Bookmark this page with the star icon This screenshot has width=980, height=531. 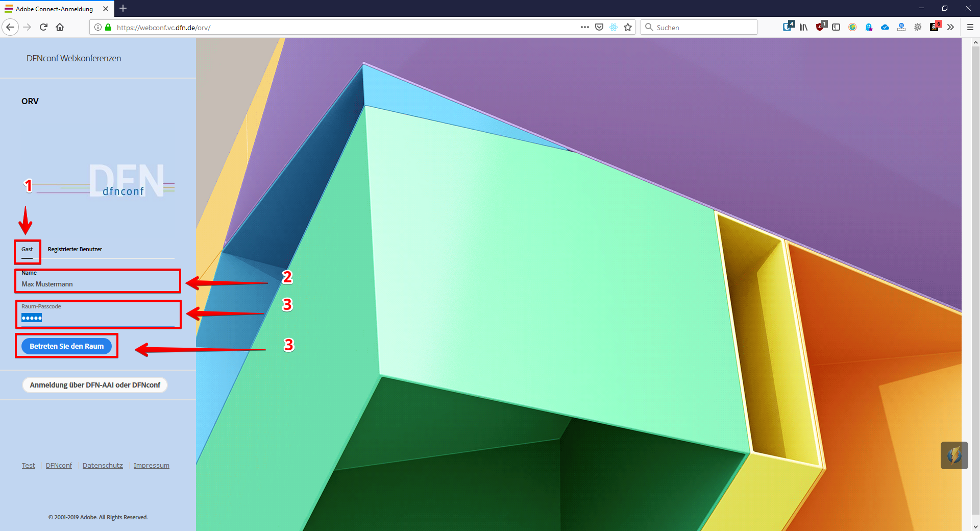tap(628, 27)
